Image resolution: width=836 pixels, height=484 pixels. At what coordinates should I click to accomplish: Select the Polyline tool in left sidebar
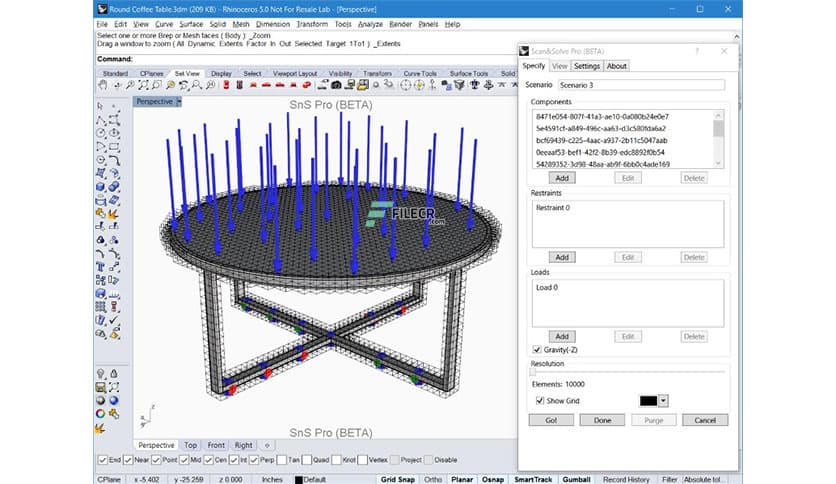pyautogui.click(x=101, y=120)
